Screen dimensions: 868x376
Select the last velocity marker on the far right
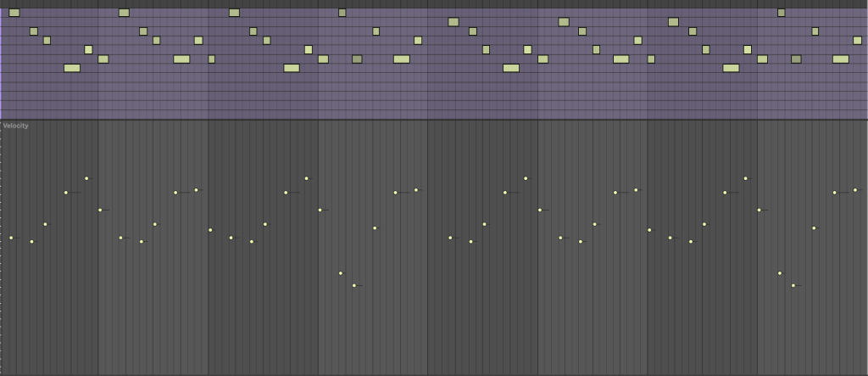point(855,190)
